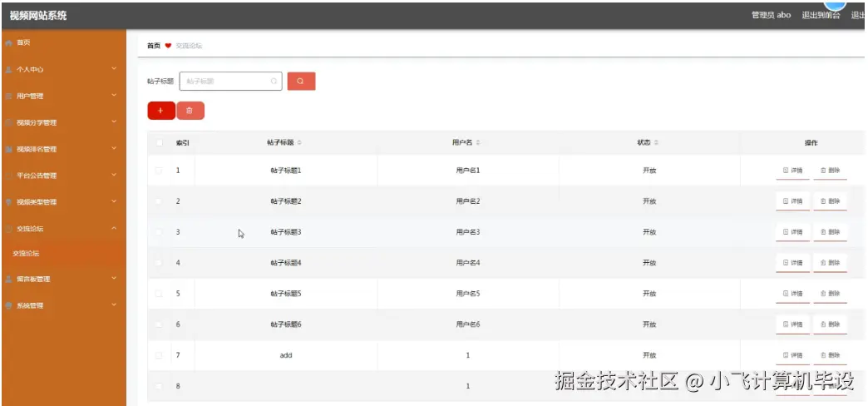868x406 pixels.
Task: Click the sort arrows on 用户名 column
Action: [x=478, y=143]
